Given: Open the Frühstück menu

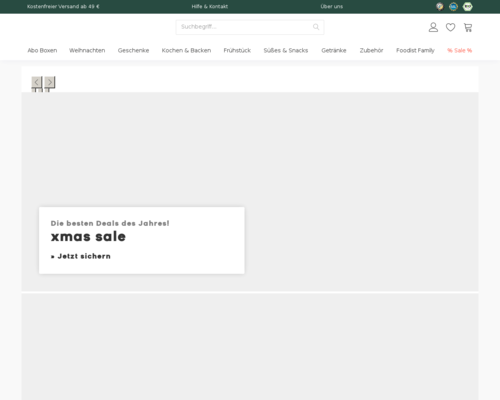Looking at the screenshot, I should point(237,50).
